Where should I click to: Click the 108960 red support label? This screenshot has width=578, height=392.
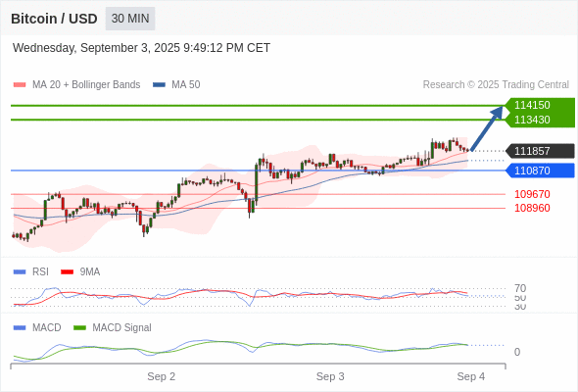pyautogui.click(x=532, y=208)
